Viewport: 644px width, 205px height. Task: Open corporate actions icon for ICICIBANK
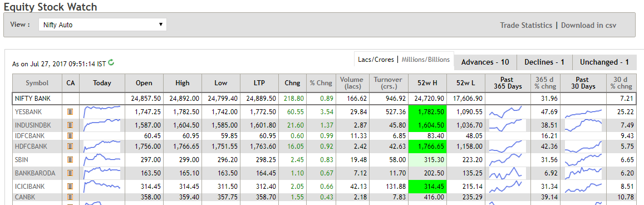click(x=70, y=187)
